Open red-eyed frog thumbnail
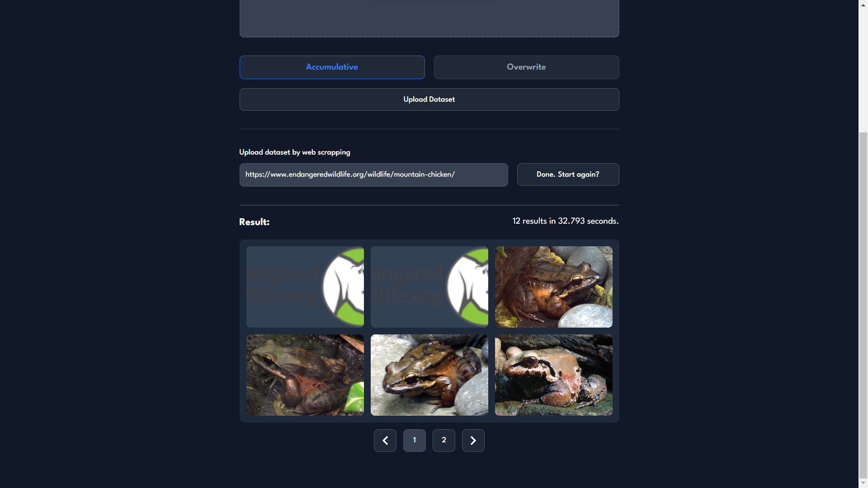Screen dimensions: 868x488 coord(554,375)
